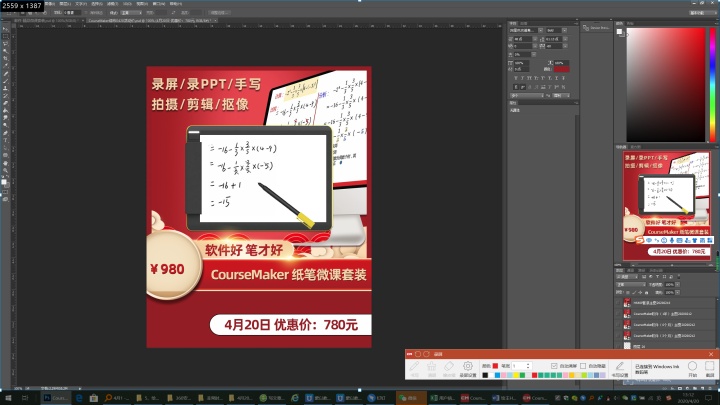The height and width of the screenshot is (405, 720).
Task: Click pen width stepper up arrow
Action: click(529, 364)
